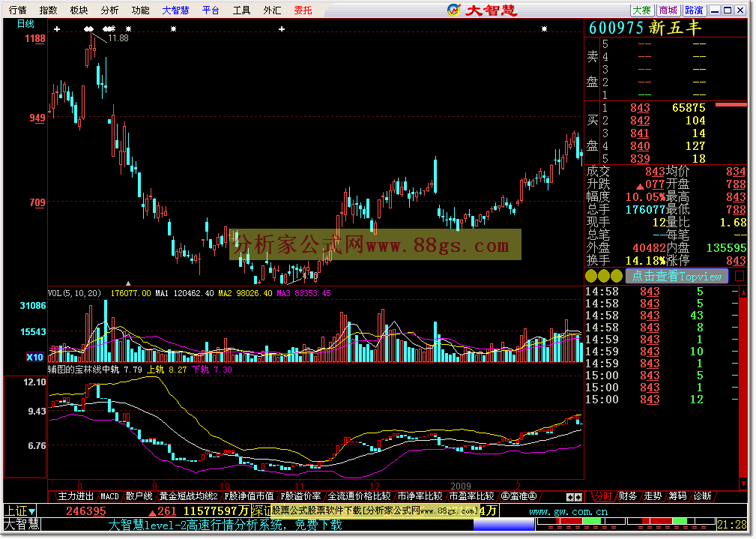
Task: Click the stock title 600975 新五丰
Action: pyautogui.click(x=645, y=28)
